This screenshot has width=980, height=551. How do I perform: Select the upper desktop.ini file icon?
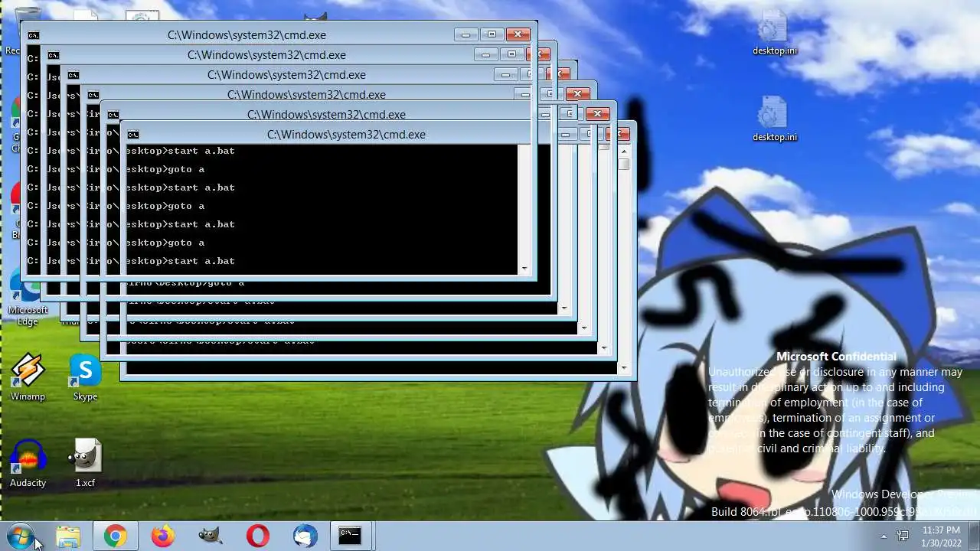(775, 32)
